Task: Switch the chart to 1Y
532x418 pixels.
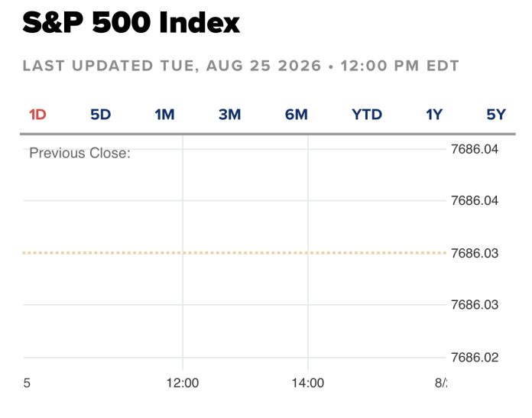Action: [x=434, y=115]
